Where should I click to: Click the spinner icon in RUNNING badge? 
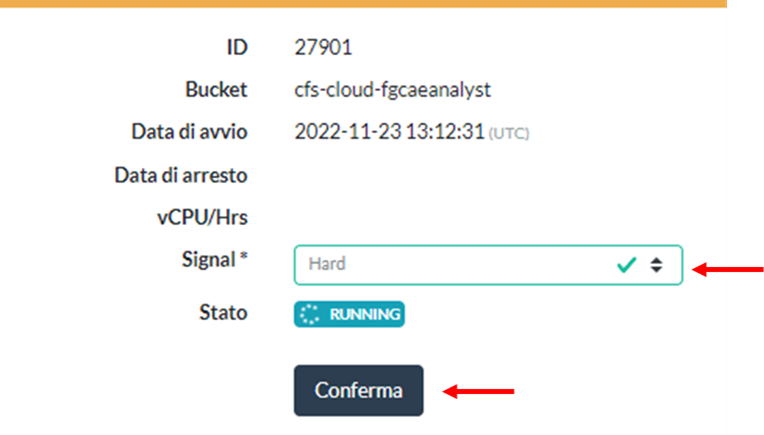point(309,314)
